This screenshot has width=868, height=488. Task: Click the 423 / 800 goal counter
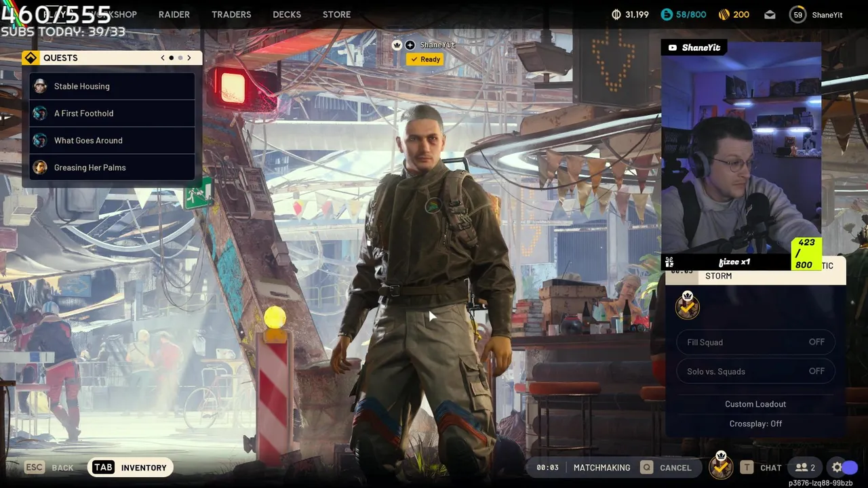806,253
